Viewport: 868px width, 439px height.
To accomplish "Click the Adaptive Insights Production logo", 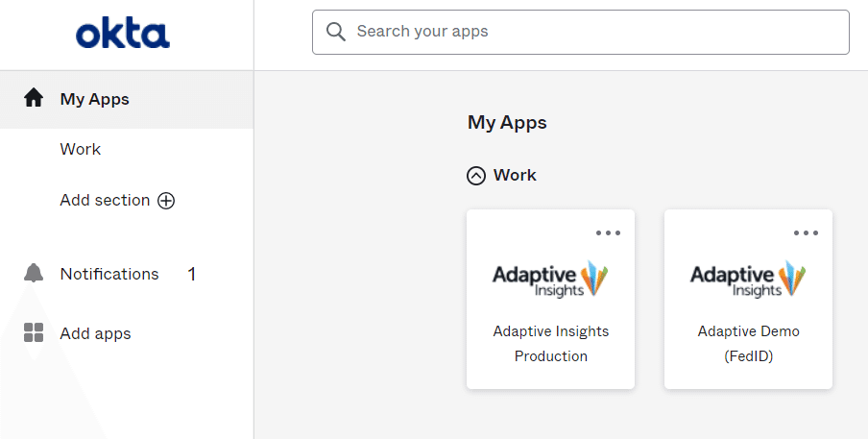I will coord(550,279).
